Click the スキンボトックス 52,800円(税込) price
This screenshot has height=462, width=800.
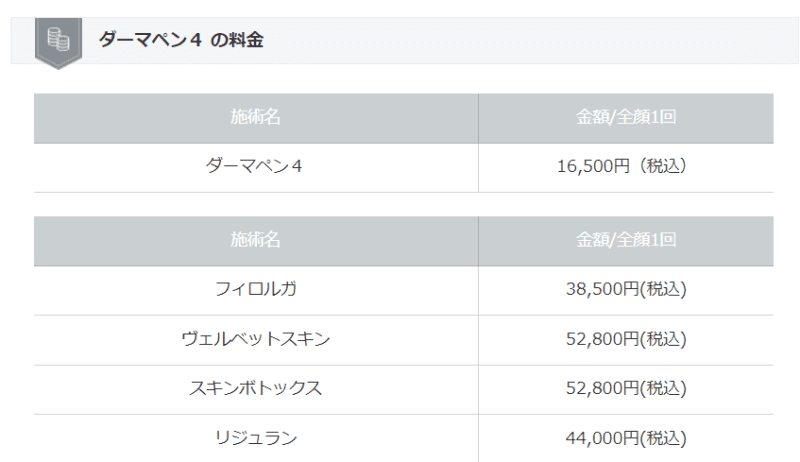click(x=626, y=389)
